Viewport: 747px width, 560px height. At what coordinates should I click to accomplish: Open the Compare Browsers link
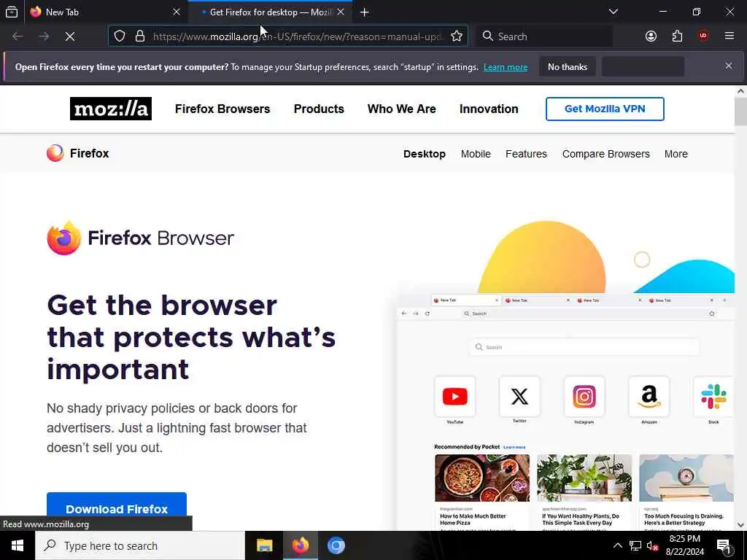pyautogui.click(x=606, y=154)
